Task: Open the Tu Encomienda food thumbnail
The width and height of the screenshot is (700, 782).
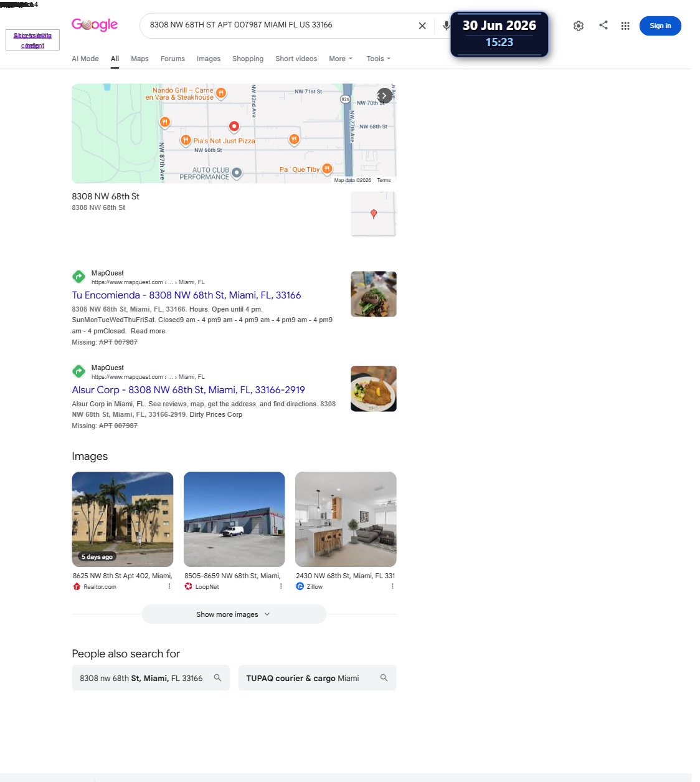Action: 374,294
